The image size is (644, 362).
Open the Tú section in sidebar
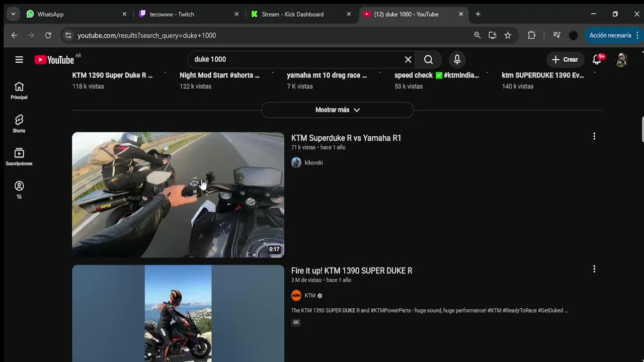(19, 190)
